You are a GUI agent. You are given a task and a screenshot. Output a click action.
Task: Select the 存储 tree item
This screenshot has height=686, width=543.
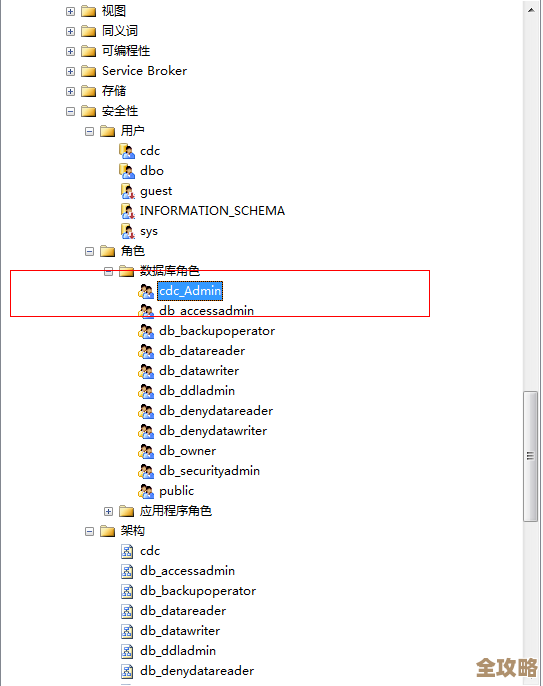click(114, 91)
